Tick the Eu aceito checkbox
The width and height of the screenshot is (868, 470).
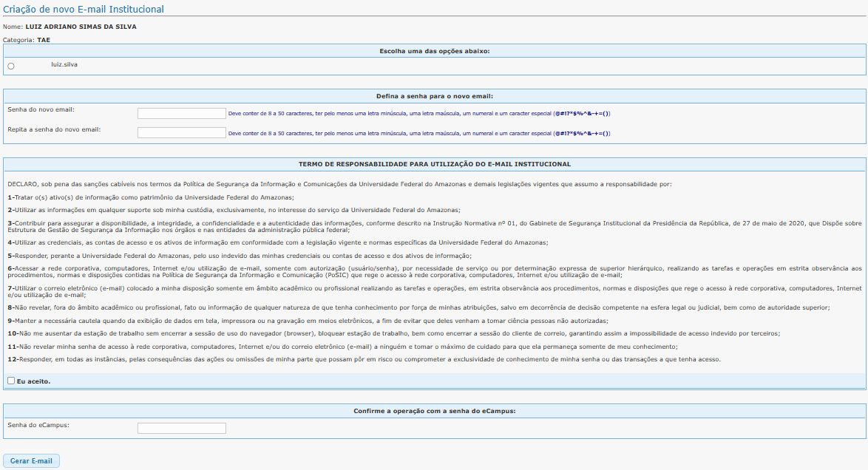[x=11, y=381]
